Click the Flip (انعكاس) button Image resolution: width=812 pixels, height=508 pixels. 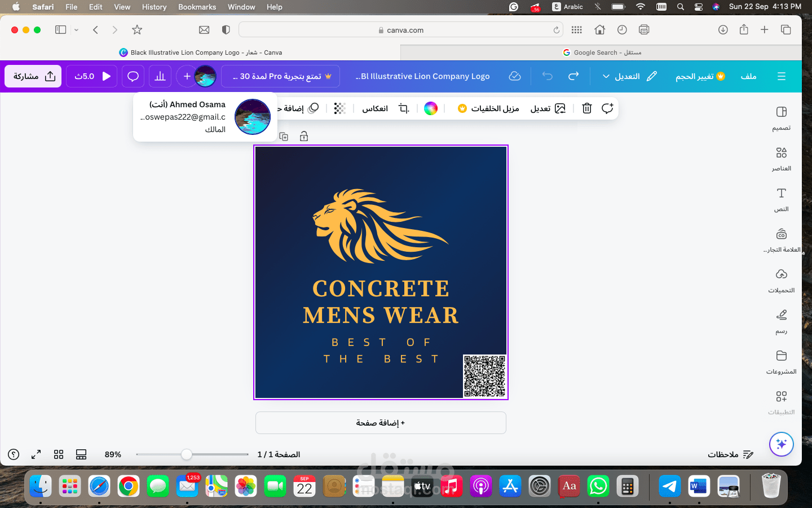[x=375, y=108]
